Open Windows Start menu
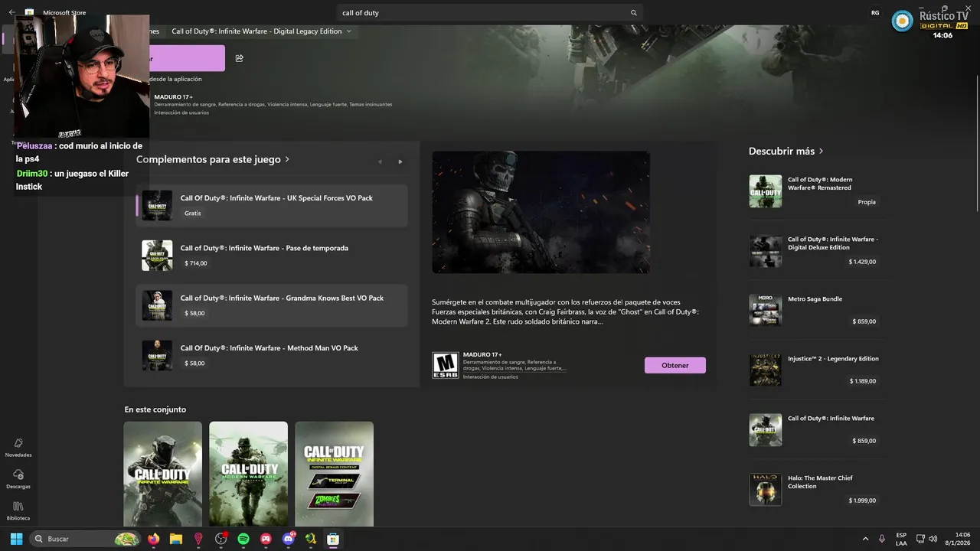Viewport: 980px width, 551px height. pos(16,539)
